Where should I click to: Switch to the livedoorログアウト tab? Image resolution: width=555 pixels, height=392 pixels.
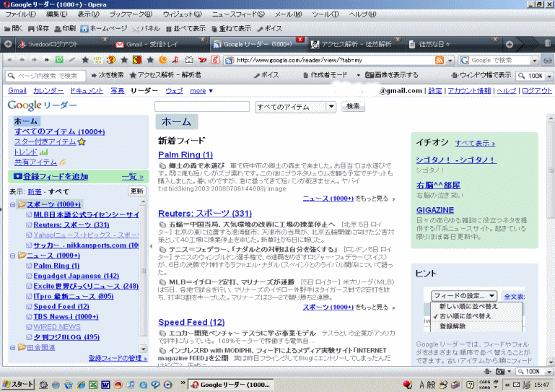[x=62, y=44]
